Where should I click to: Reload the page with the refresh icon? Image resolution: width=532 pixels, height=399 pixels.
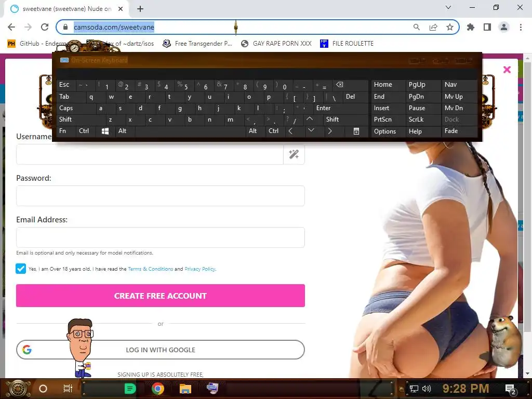45,27
